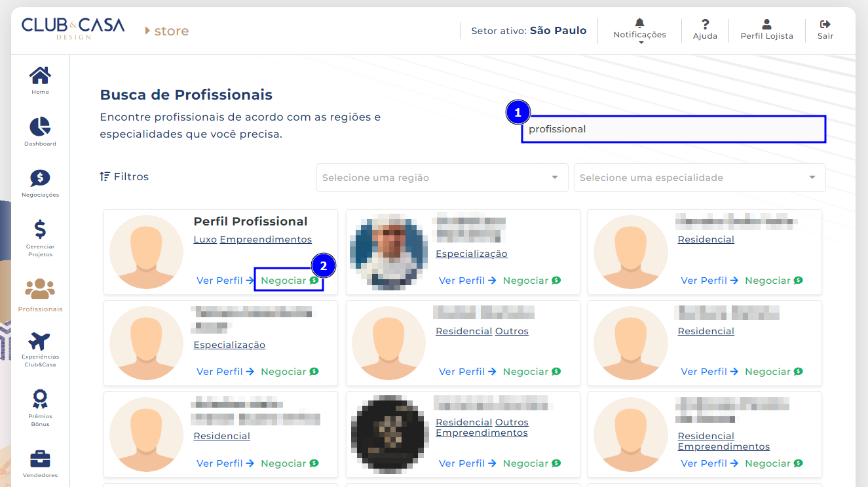Open the 'Selecione uma região' dropdown

click(442, 178)
